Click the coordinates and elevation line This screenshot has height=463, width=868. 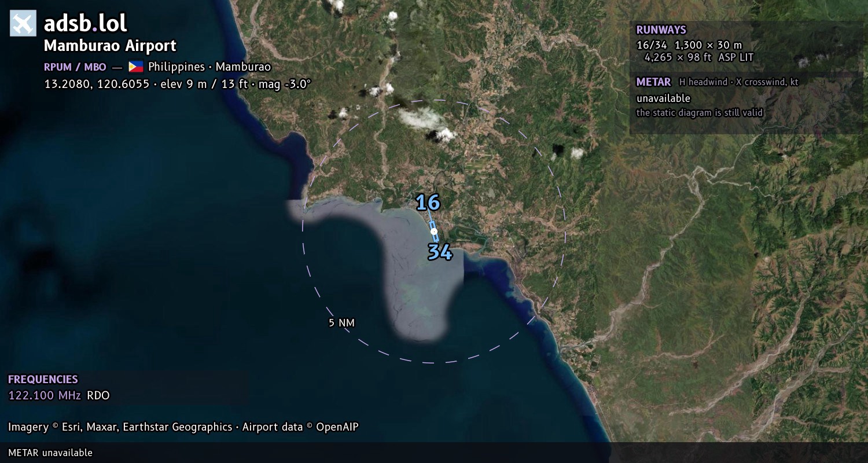178,84
